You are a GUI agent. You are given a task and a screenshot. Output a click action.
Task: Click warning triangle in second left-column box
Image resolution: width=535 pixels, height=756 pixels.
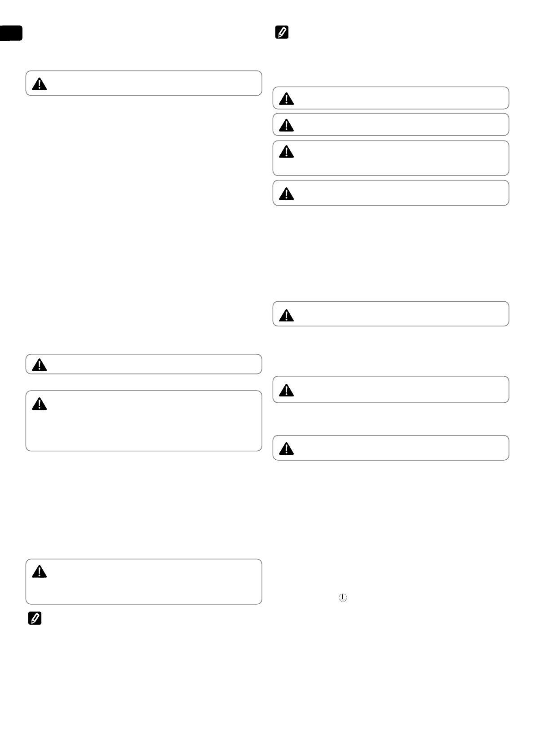pos(40,365)
